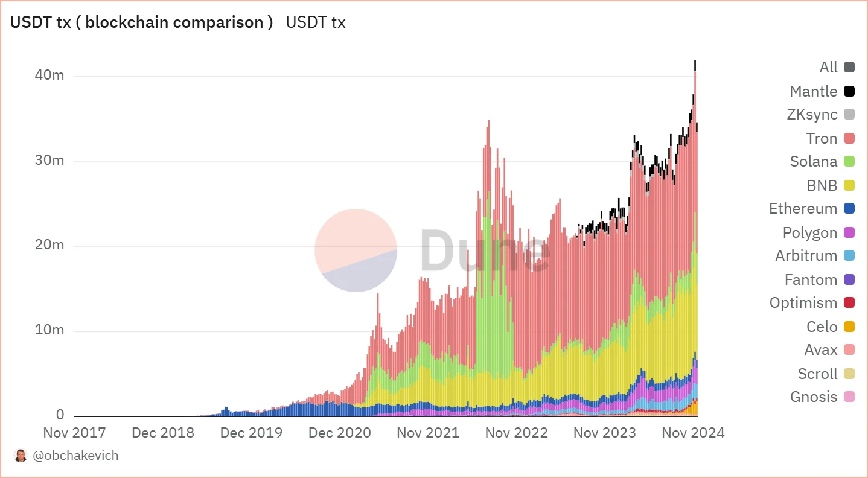Viewport: 868px width, 478px height.
Task: Click the Scroll legend label
Action: click(x=817, y=374)
